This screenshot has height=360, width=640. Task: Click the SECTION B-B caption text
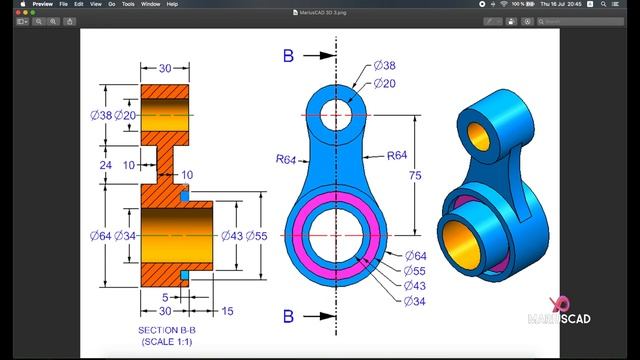pyautogui.click(x=167, y=330)
